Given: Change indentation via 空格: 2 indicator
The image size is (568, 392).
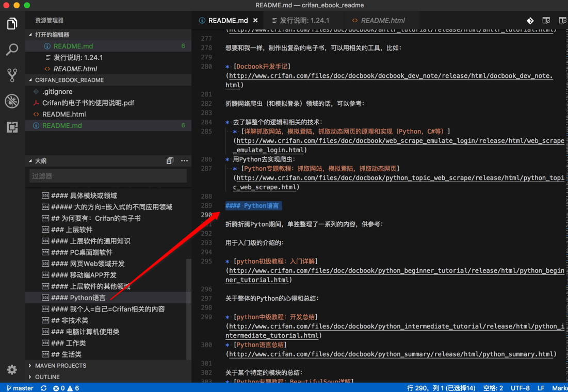Looking at the screenshot, I should (493, 388).
